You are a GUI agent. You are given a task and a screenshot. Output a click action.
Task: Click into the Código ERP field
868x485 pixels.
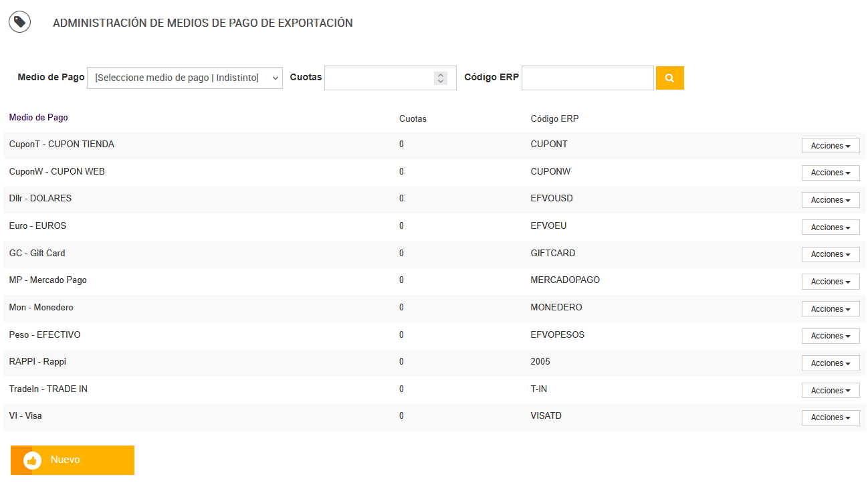tap(587, 78)
